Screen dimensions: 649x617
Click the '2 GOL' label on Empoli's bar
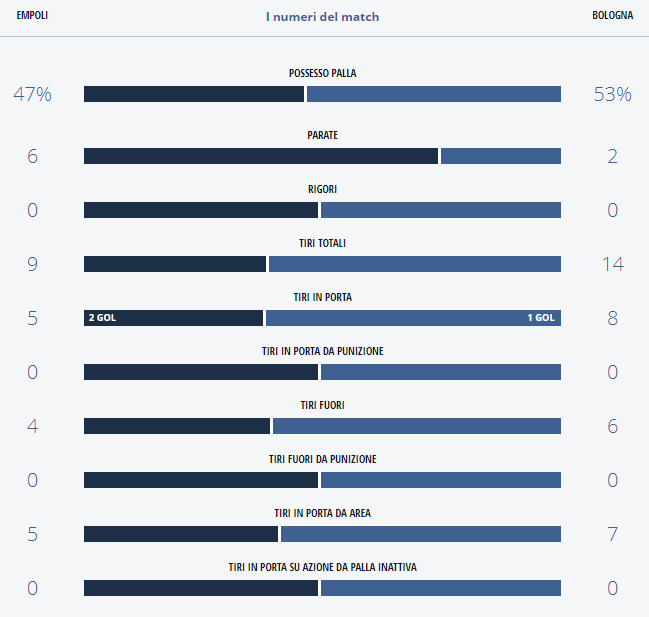click(102, 318)
